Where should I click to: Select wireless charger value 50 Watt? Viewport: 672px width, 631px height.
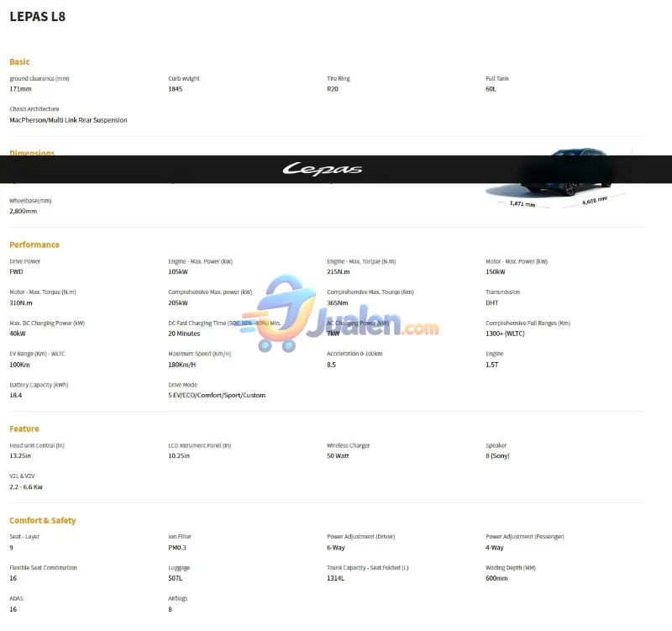pos(339,455)
